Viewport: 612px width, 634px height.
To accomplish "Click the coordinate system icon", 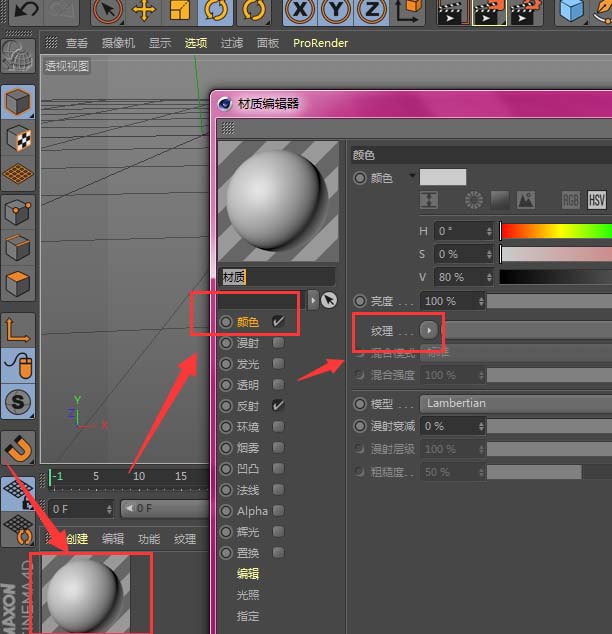I will tap(408, 11).
